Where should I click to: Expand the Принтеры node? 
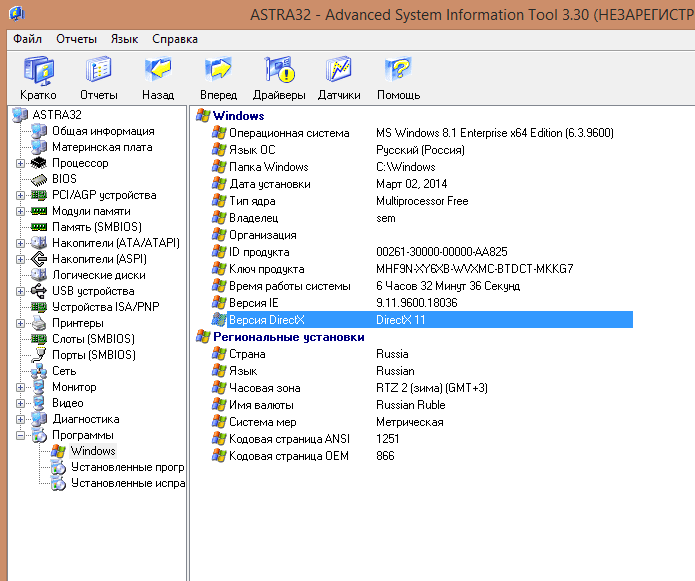(x=20, y=323)
